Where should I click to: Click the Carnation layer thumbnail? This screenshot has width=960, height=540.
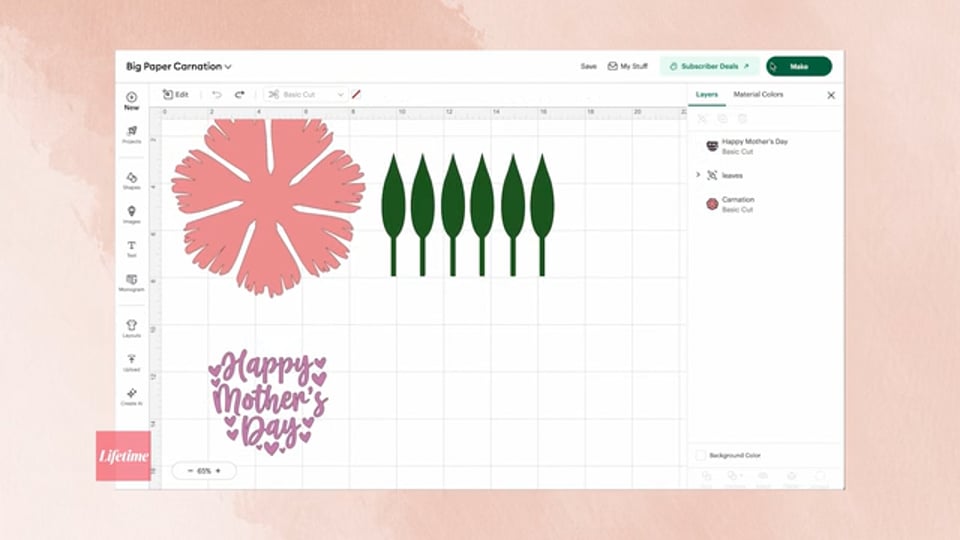(712, 204)
